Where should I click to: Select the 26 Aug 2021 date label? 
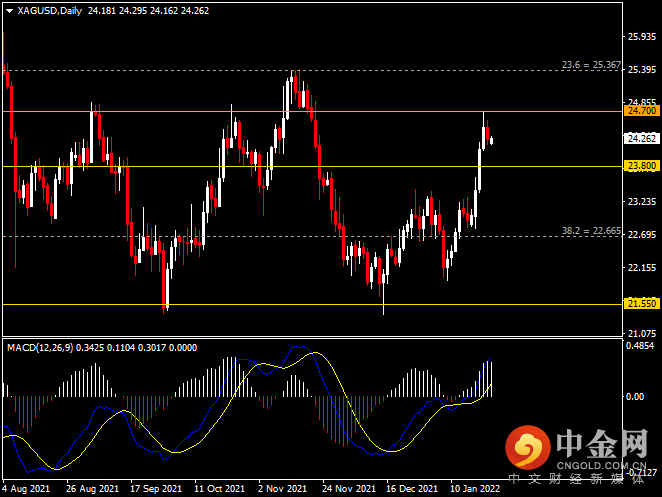pyautogui.click(x=92, y=489)
